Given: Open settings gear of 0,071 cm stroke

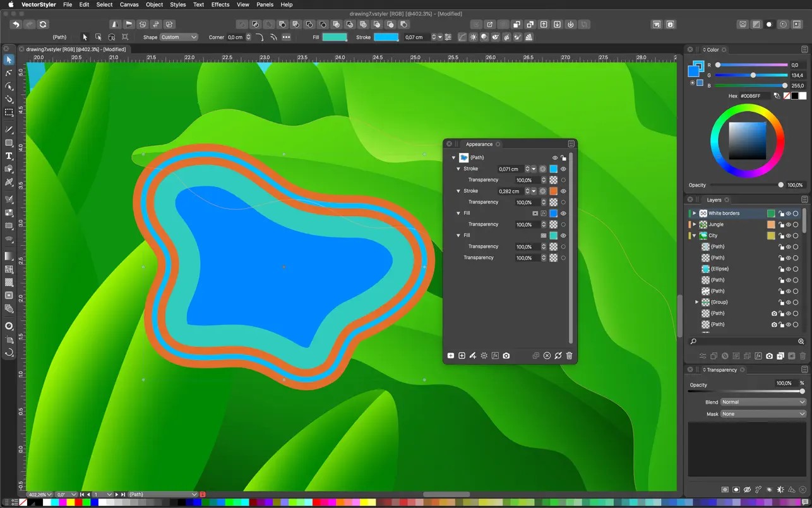Looking at the screenshot, I should [x=542, y=169].
